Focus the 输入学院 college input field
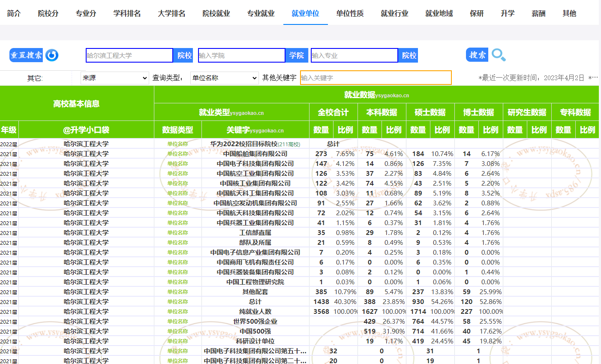 [x=241, y=55]
